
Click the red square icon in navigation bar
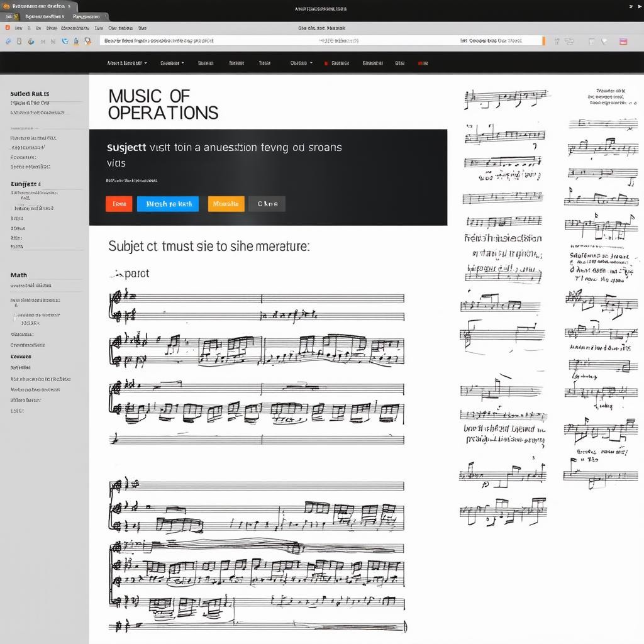pos(326,63)
